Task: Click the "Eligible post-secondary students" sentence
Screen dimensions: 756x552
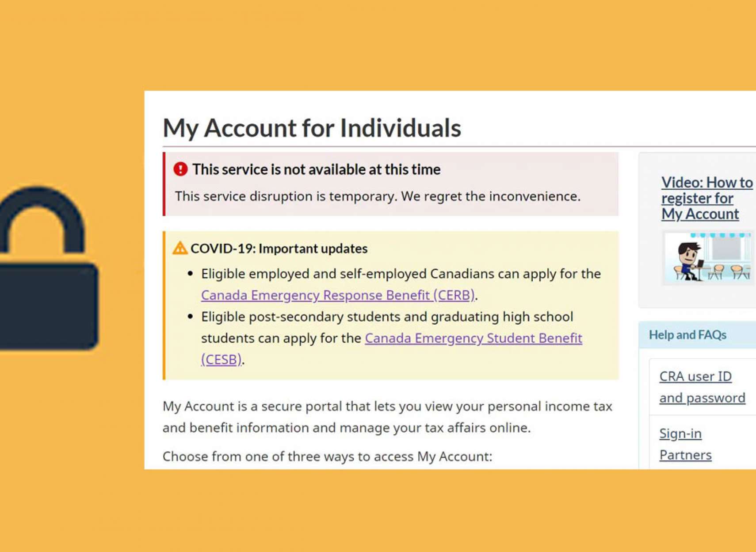Action: [x=387, y=317]
